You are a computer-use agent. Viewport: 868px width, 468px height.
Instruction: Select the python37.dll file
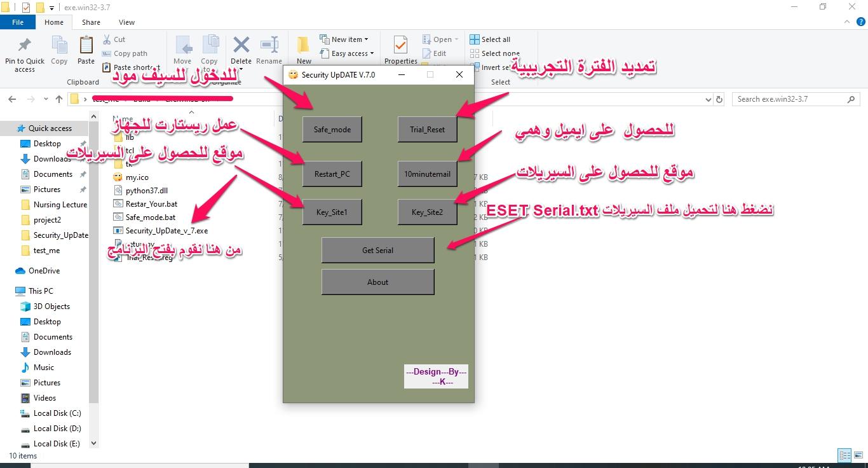point(140,190)
